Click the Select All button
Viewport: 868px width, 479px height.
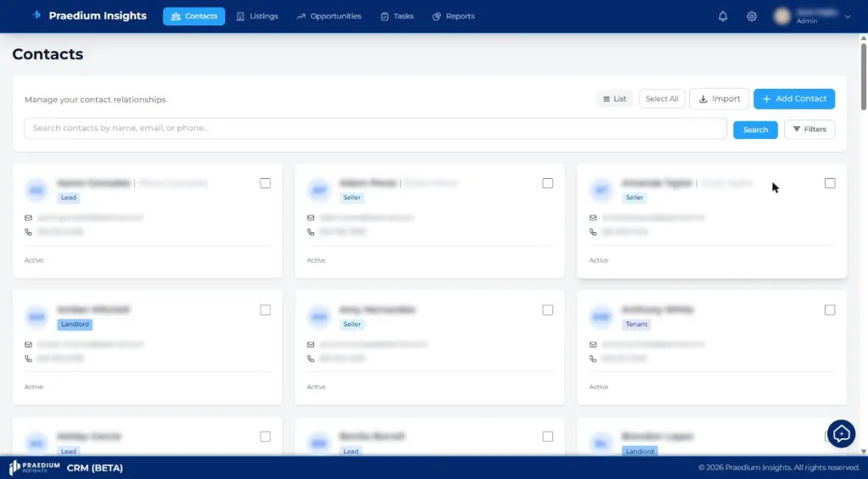(662, 99)
